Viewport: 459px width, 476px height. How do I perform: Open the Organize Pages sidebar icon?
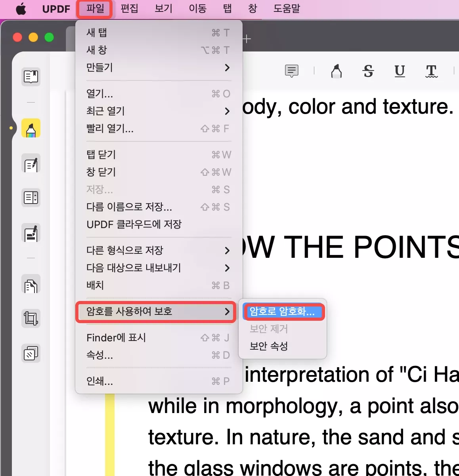tap(31, 284)
